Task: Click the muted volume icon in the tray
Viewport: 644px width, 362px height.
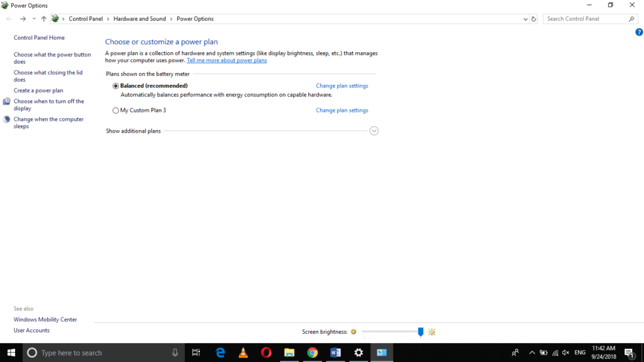Action: coord(565,353)
